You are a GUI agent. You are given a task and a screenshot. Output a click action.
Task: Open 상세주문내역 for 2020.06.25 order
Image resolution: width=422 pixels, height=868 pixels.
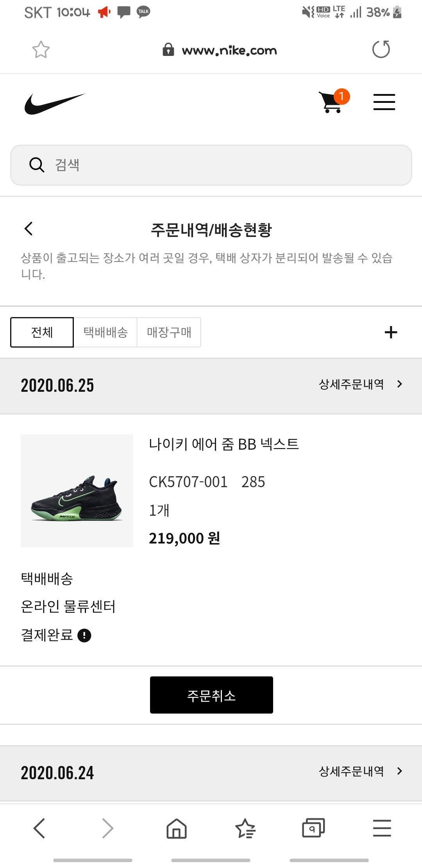pos(360,384)
